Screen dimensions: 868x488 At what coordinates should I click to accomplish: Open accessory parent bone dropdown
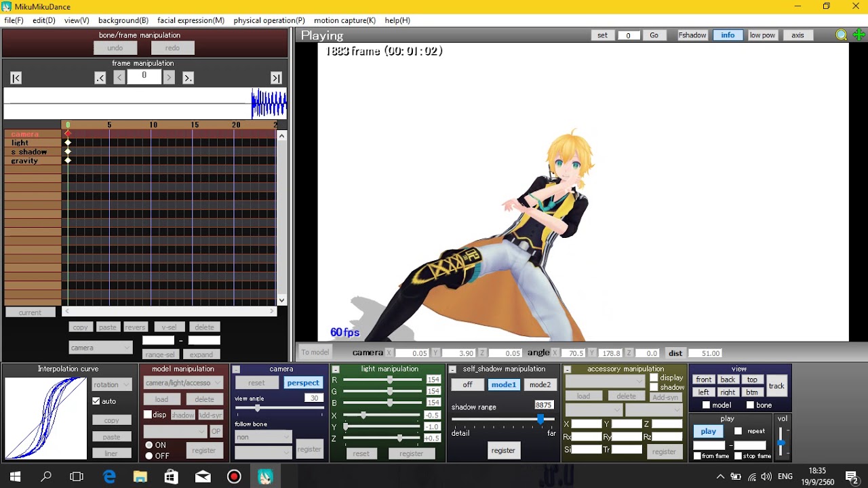[x=653, y=410]
